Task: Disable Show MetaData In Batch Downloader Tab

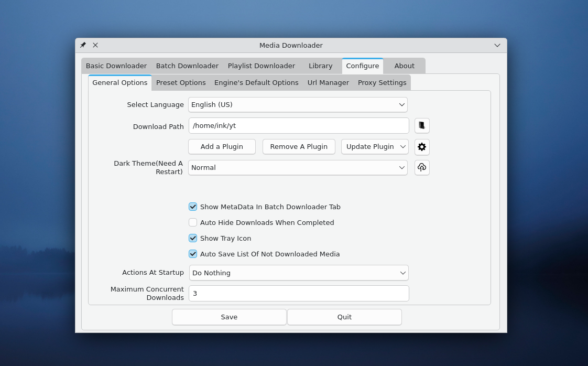Action: click(193, 207)
